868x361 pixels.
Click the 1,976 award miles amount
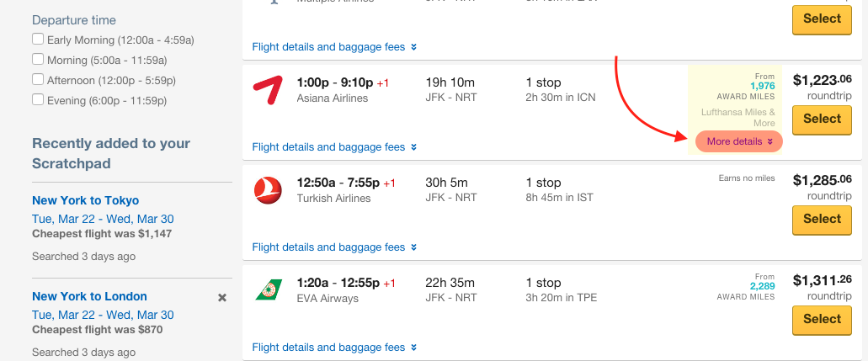click(x=762, y=86)
